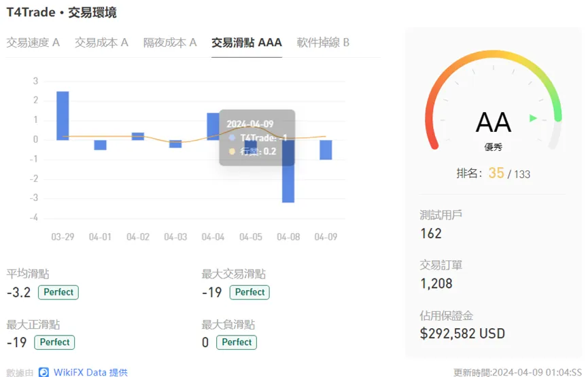This screenshot has height=377, width=588.
Task: Click the Perfect badge beside -3.2
Action: (x=58, y=292)
